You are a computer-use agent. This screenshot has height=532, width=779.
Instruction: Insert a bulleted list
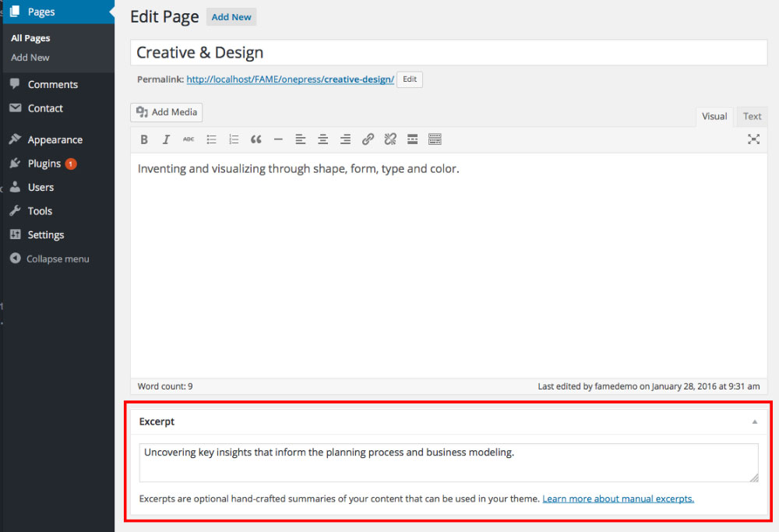click(211, 139)
